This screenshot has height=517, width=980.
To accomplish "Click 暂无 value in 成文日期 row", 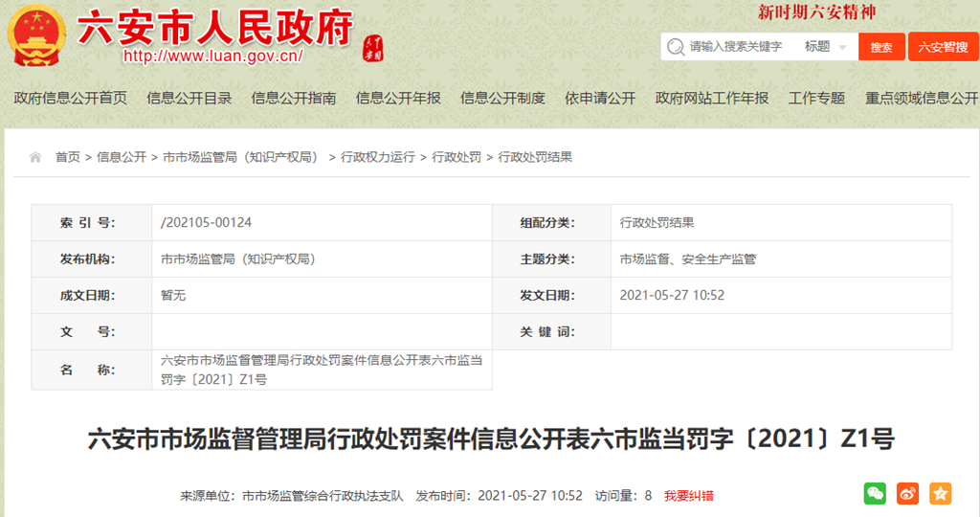I will click(173, 295).
